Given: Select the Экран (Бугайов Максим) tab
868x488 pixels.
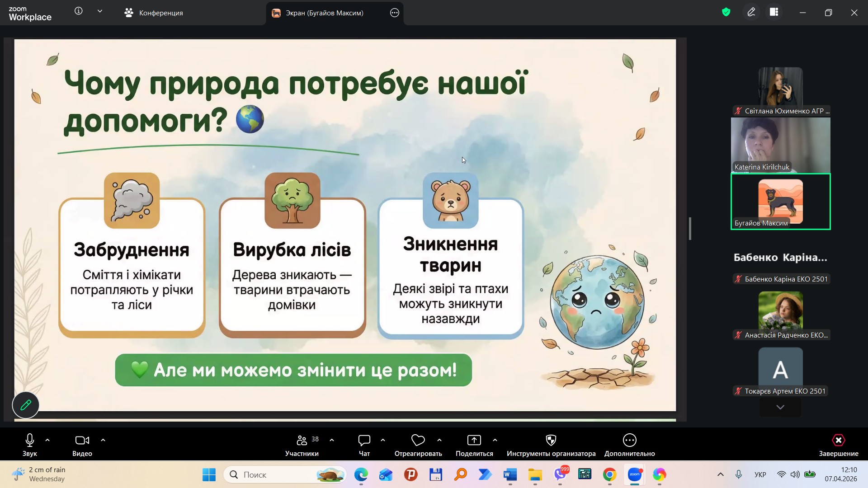Looking at the screenshot, I should [324, 13].
